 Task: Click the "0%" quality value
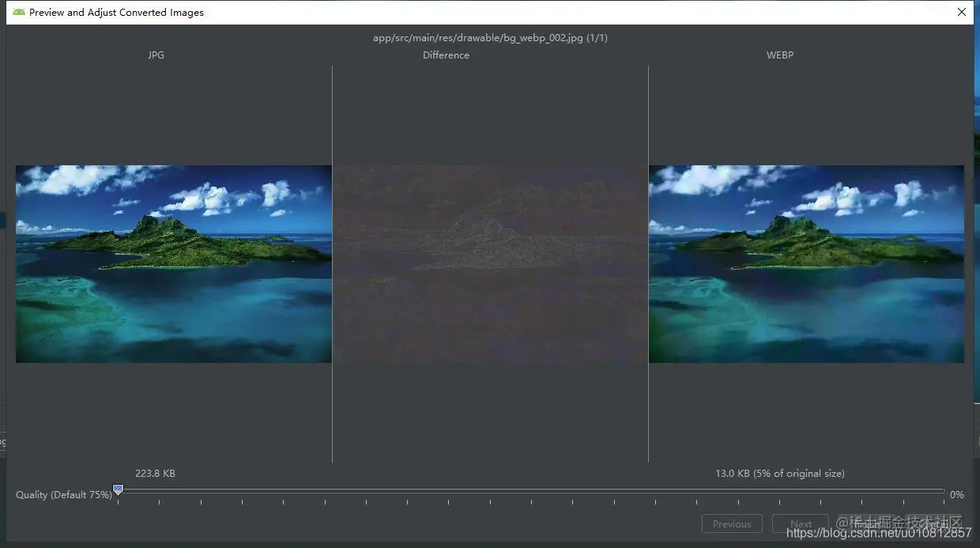pyautogui.click(x=957, y=495)
